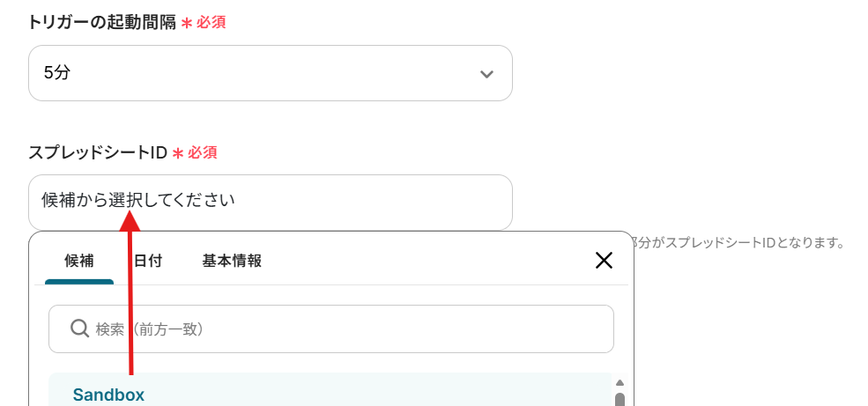Click the スプレッドシートID label text
Viewport: 868px width, 406px height.
[98, 152]
